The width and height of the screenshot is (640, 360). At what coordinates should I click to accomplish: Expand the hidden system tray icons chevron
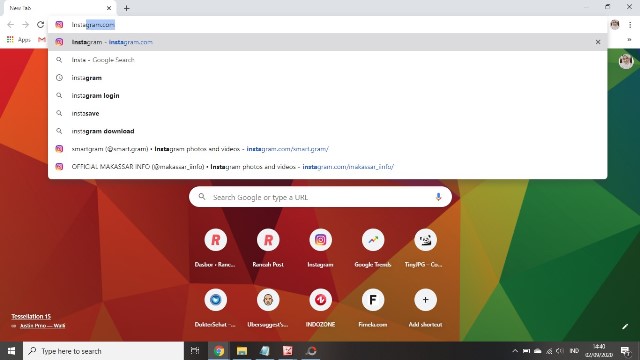(x=515, y=351)
